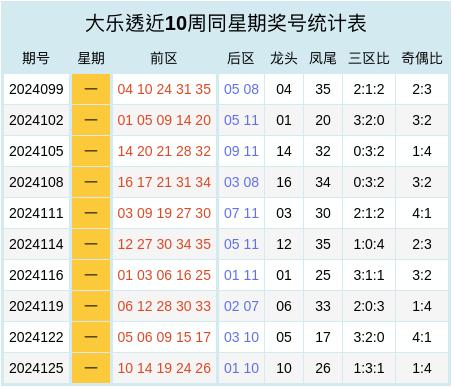Click front numbers 01 03 06 16 25
This screenshot has width=452, height=387.
point(164,275)
